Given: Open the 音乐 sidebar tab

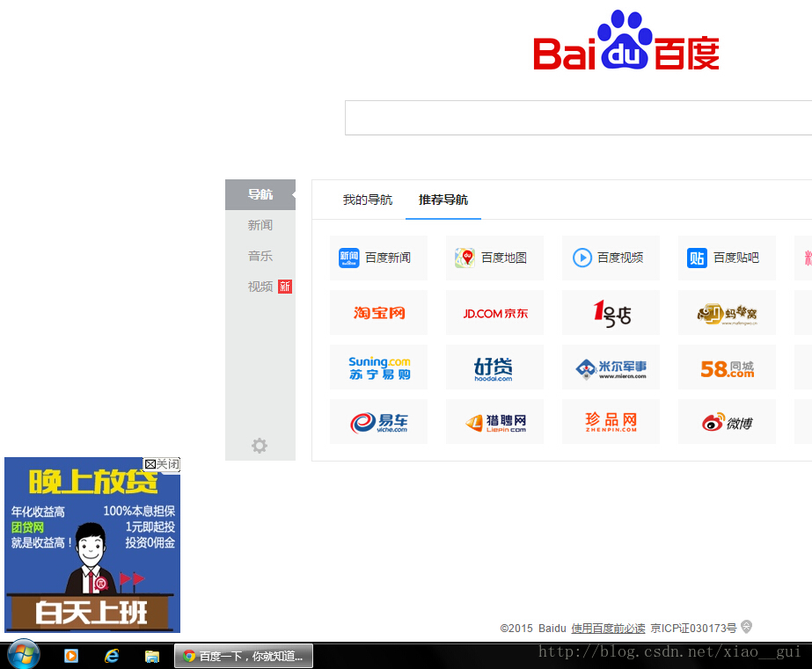Looking at the screenshot, I should click(260, 256).
